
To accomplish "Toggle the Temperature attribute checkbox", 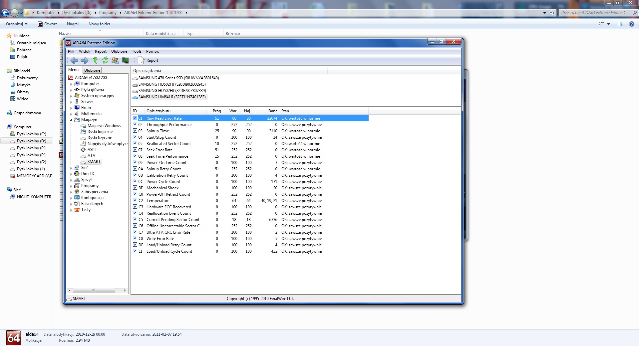I will click(135, 200).
